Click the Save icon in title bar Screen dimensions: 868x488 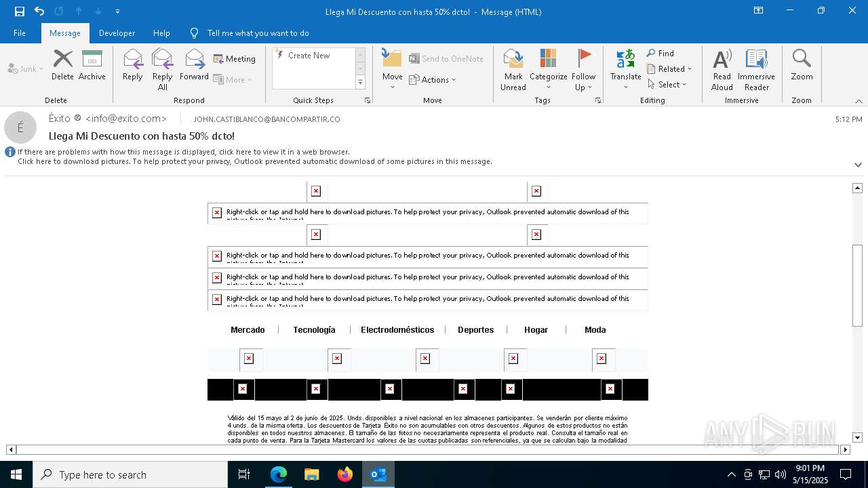[x=20, y=11]
